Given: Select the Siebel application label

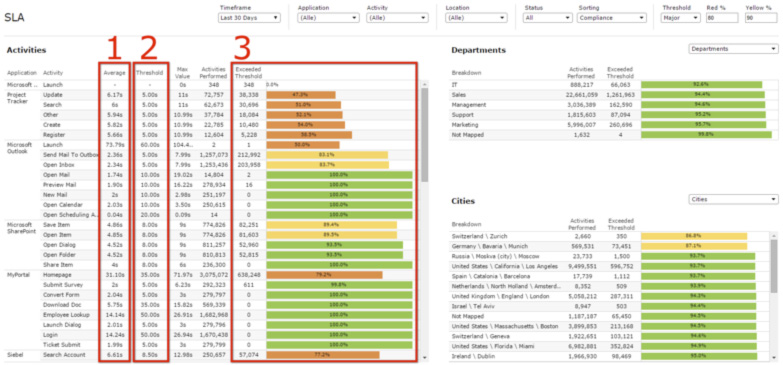Looking at the screenshot, I should coord(14,355).
